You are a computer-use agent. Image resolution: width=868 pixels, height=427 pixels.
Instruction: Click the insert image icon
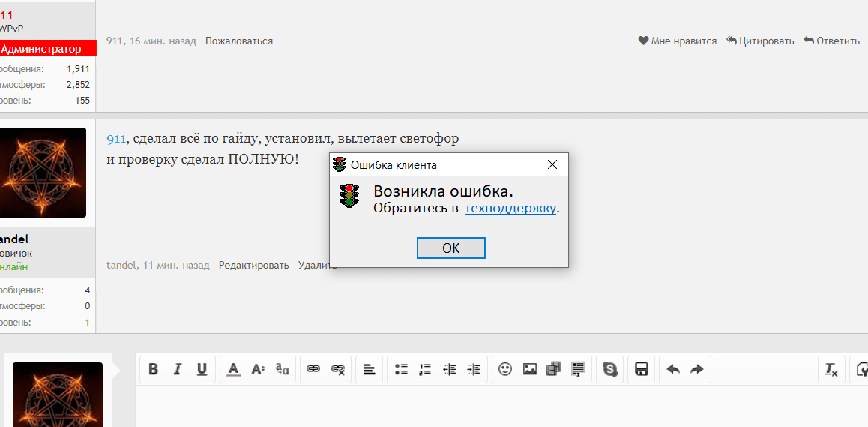(530, 369)
